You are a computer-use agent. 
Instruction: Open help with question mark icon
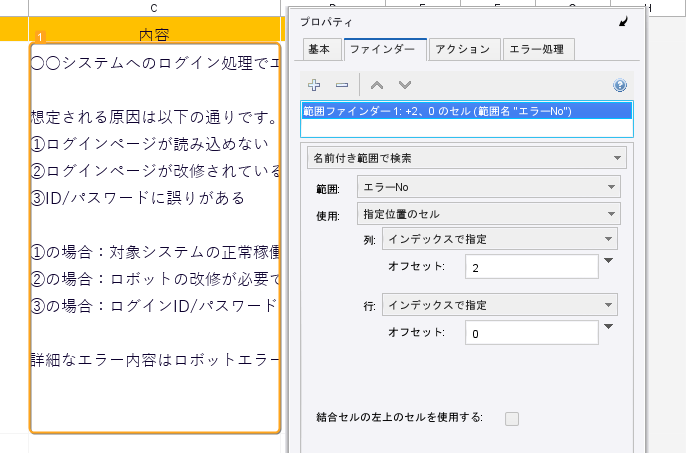[620, 85]
